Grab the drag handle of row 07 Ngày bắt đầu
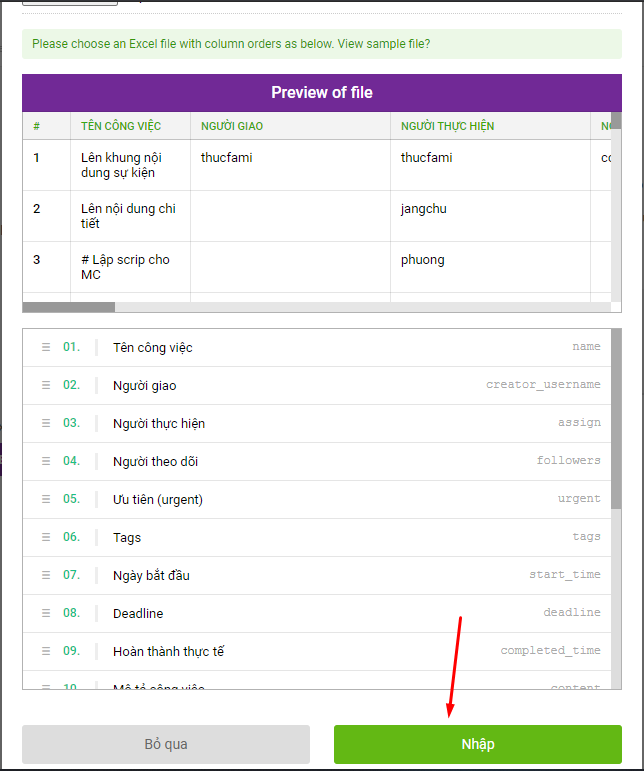Image resolution: width=644 pixels, height=771 pixels. point(46,575)
